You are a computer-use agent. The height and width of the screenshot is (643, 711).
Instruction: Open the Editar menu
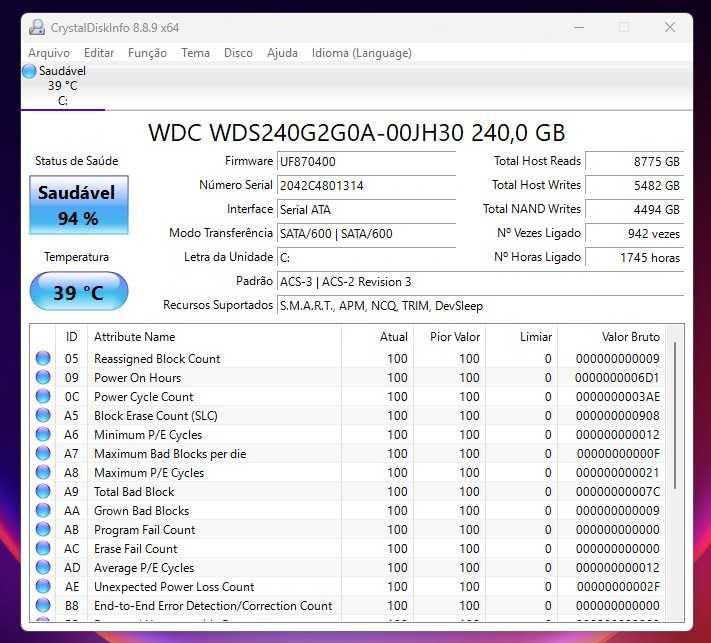(x=99, y=53)
